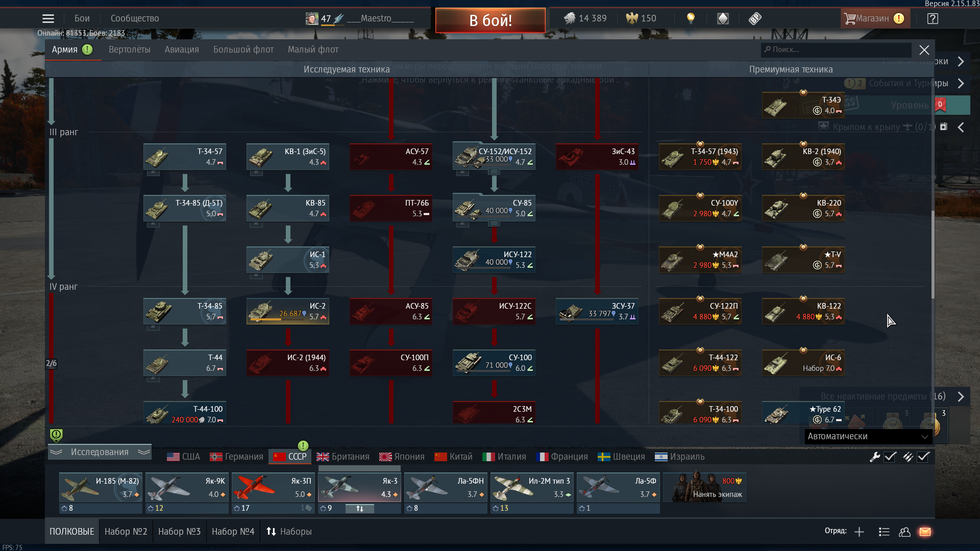The image size is (980, 551).
Task: Select the Британия nation tab
Action: coord(342,457)
